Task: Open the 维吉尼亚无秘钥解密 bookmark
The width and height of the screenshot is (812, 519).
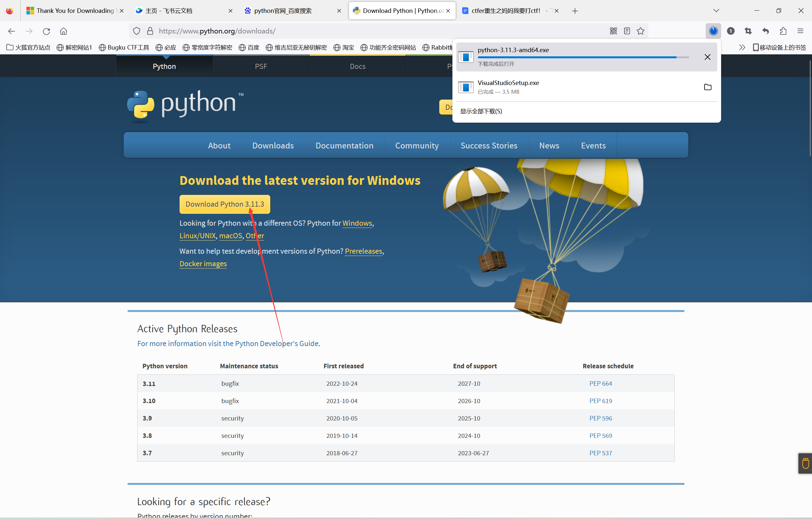Action: coord(296,47)
